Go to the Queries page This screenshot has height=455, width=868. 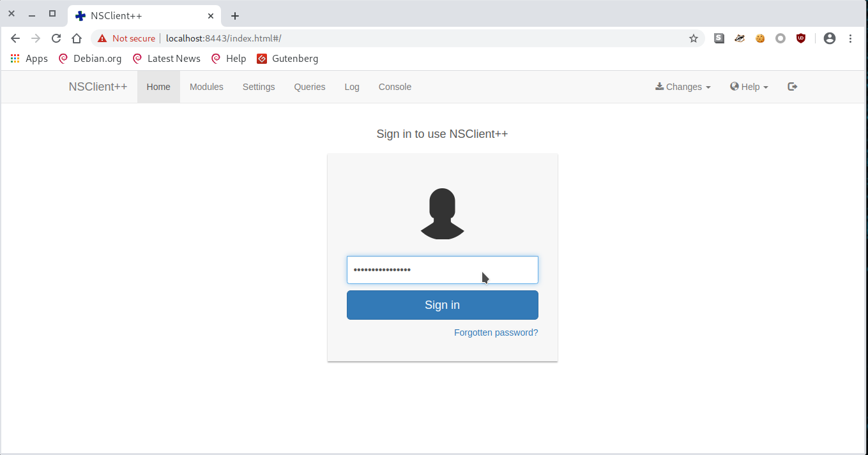[x=310, y=87]
